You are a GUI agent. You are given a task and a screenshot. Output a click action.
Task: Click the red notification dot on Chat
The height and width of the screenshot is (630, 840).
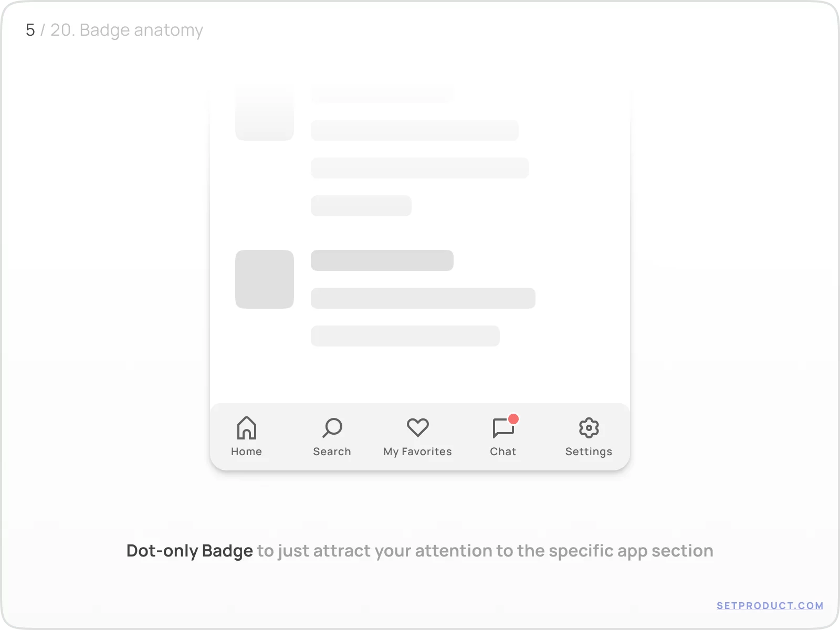click(514, 418)
